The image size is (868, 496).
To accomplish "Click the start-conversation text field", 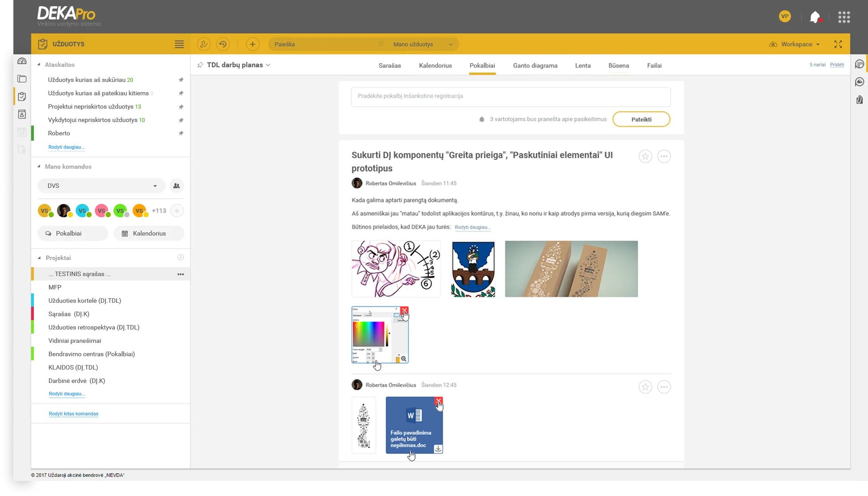I will click(511, 96).
